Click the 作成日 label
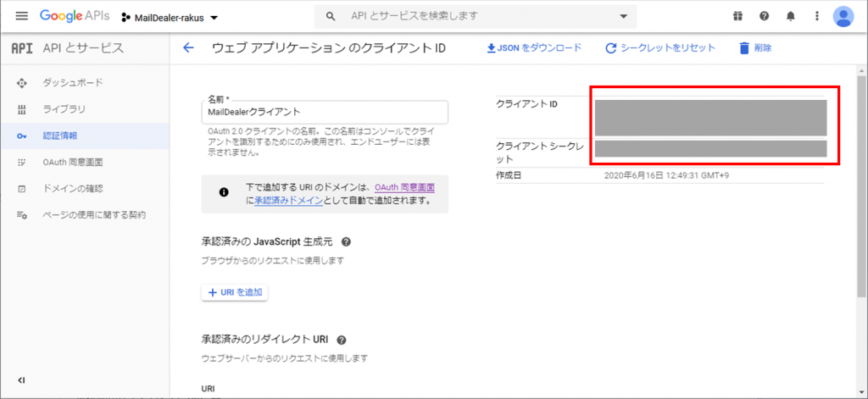The image size is (868, 399). tap(509, 175)
